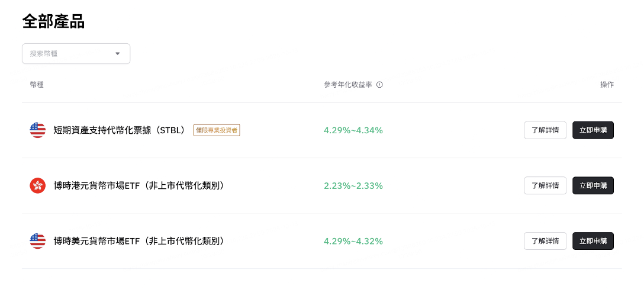
Task: Click 立即申購 for the STBL product
Action: point(593,130)
